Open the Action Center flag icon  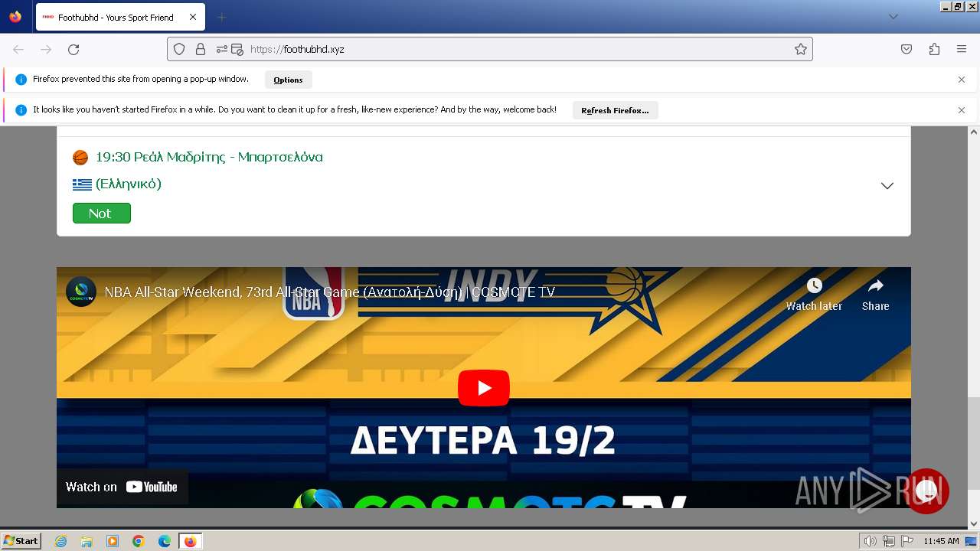tap(907, 541)
